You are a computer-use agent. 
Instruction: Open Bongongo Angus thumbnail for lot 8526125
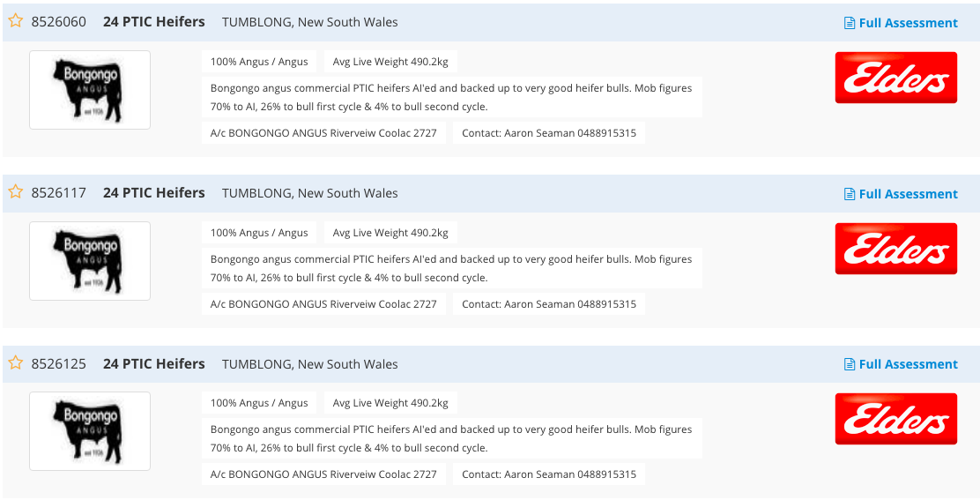90,431
